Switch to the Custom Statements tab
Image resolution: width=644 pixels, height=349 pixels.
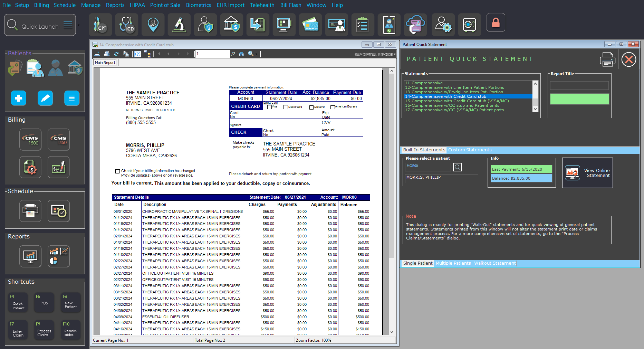click(x=469, y=150)
